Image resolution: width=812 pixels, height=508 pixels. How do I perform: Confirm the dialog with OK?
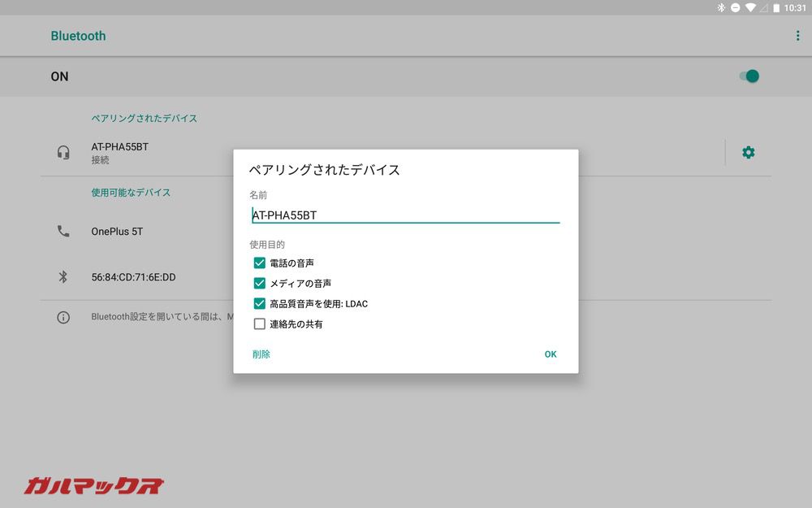coord(551,354)
